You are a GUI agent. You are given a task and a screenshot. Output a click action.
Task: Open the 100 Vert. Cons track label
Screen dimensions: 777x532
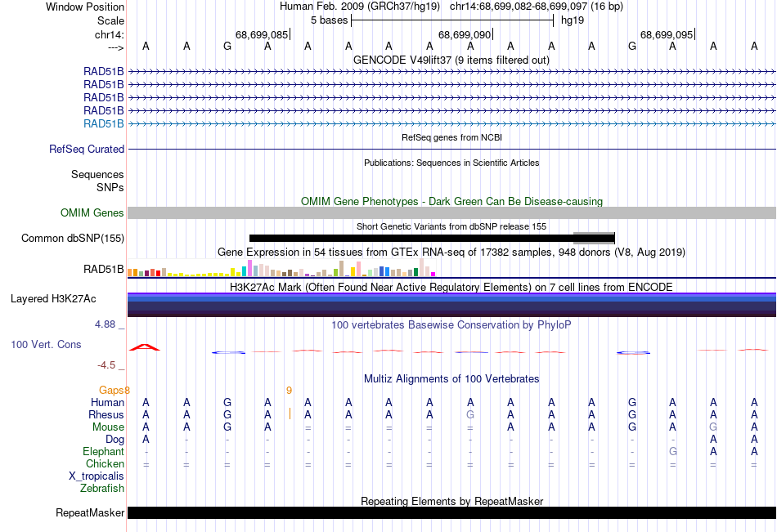[46, 344]
